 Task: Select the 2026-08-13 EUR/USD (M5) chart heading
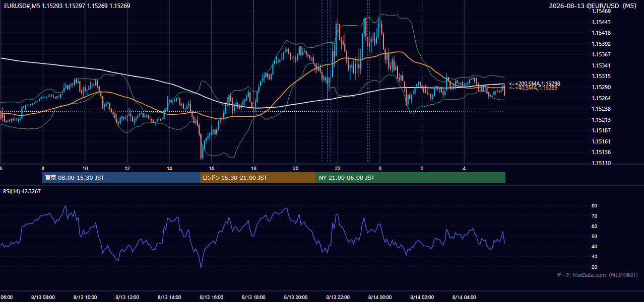click(x=593, y=6)
